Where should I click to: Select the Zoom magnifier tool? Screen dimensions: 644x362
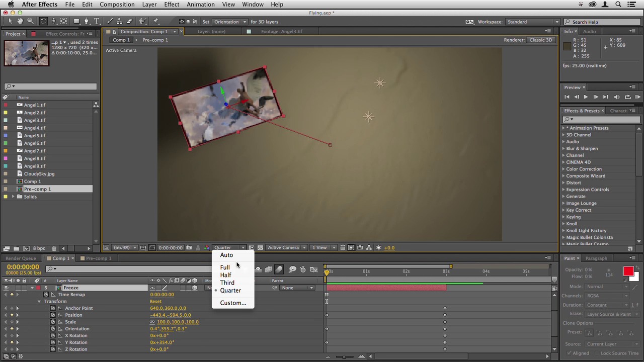coord(30,21)
